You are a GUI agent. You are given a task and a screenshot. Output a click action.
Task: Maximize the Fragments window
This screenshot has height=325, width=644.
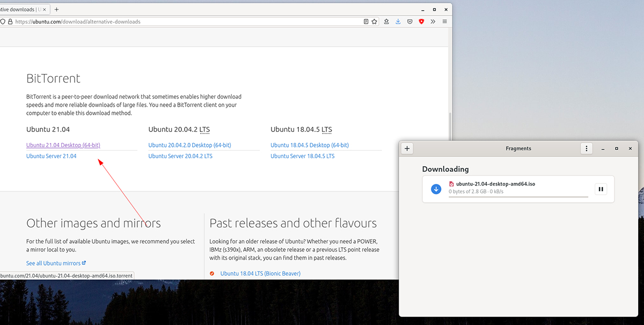coord(617,149)
